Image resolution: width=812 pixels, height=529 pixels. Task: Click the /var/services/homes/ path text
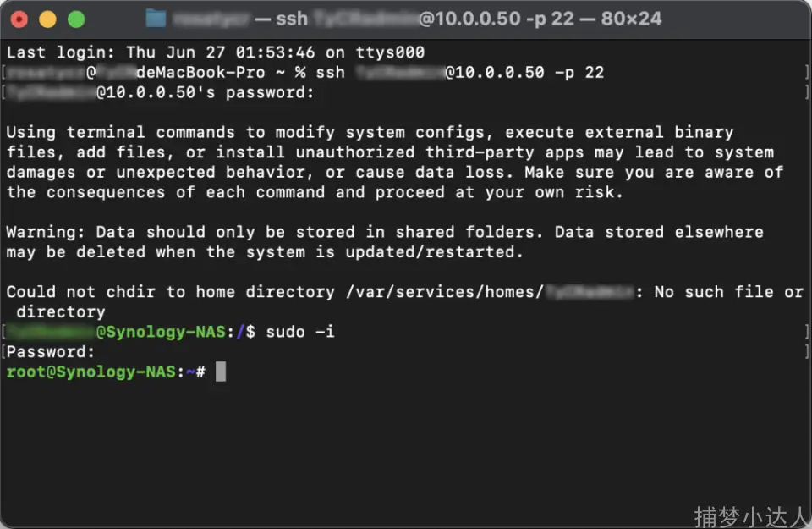pyautogui.click(x=442, y=292)
